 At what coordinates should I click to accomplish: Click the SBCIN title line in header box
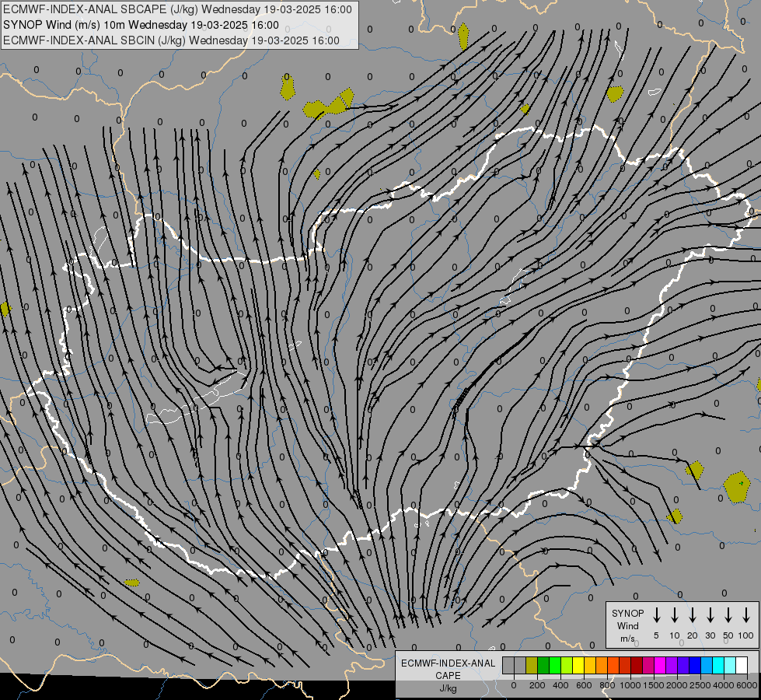pos(171,40)
